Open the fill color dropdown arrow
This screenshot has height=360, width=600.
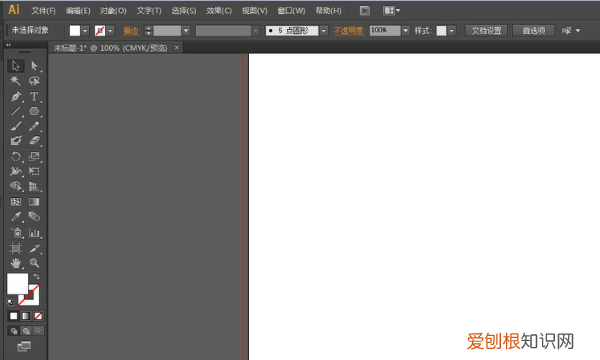coord(85,31)
